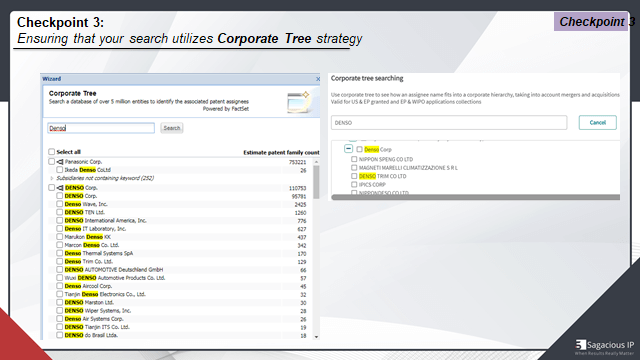The height and width of the screenshot is (360, 640).
Task: Enable the DENSO TRIM CO LTD checkbox
Action: click(x=354, y=176)
